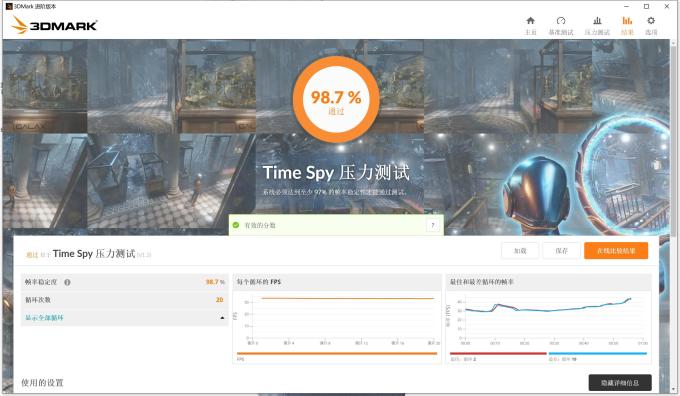Click the loop count value 20
This screenshot has height=396, width=680.
219,300
